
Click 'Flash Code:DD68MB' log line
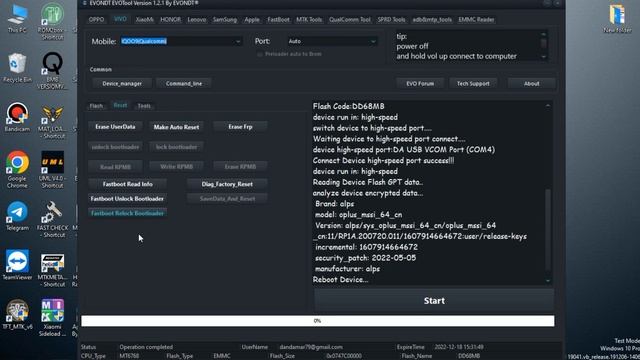tap(349, 106)
